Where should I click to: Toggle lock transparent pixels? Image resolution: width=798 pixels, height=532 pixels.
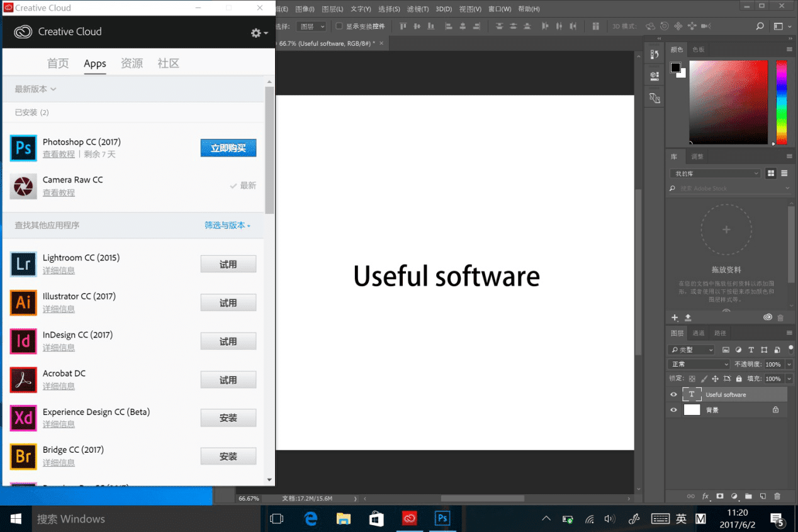[692, 379]
